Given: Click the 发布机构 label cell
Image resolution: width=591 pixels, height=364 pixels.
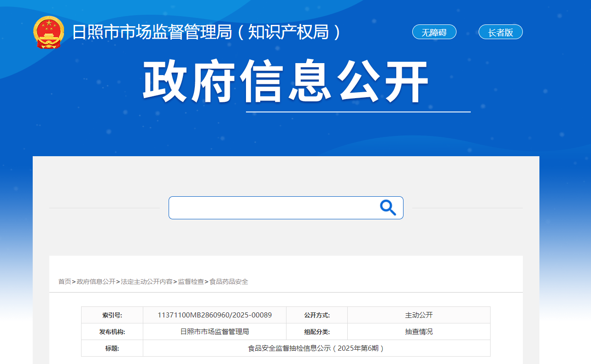Looking at the screenshot, I should [x=112, y=332].
